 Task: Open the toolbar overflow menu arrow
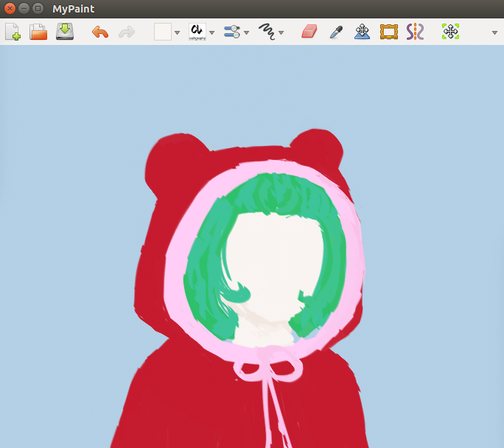click(x=494, y=32)
